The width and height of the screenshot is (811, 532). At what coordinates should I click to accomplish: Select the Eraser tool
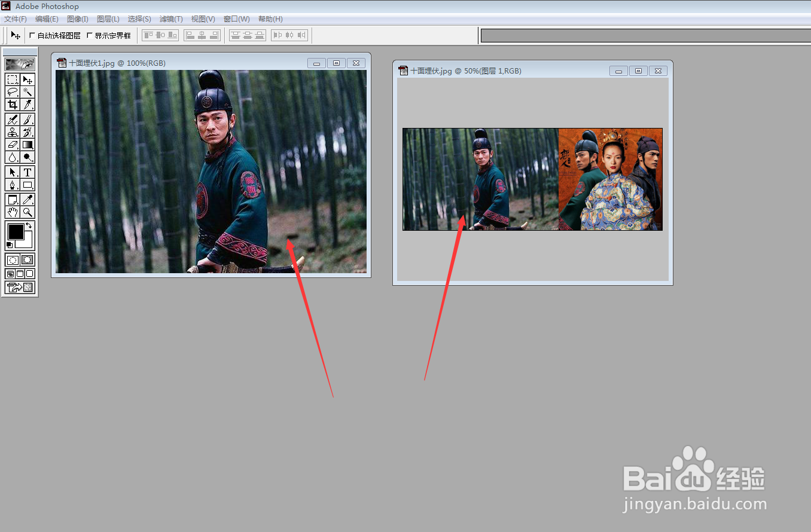tap(13, 145)
